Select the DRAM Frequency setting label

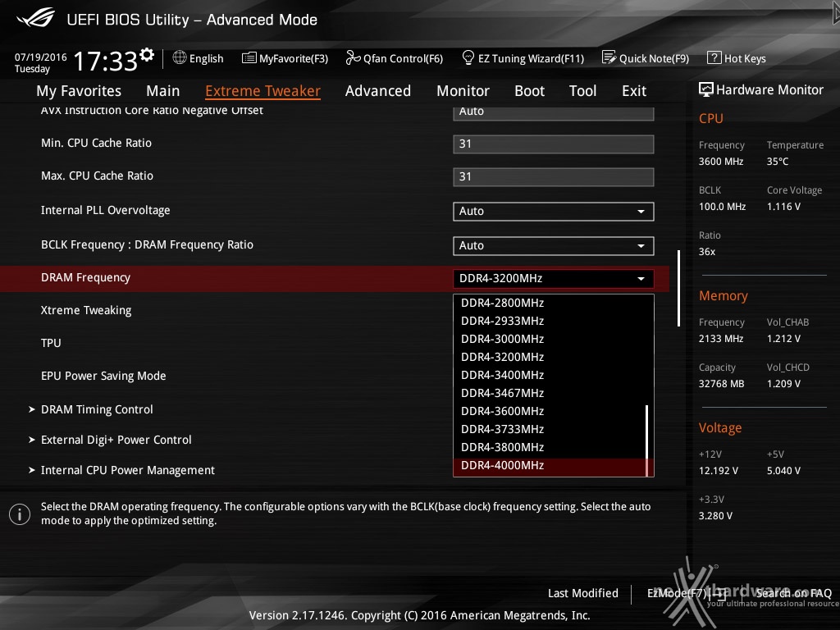[x=85, y=277]
